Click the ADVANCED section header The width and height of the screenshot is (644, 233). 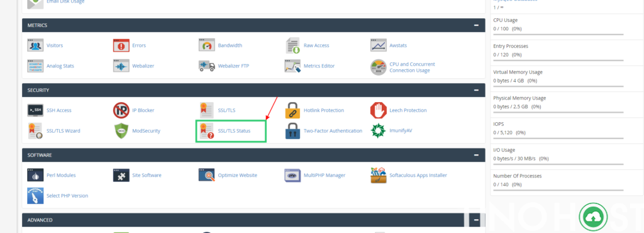[253, 220]
